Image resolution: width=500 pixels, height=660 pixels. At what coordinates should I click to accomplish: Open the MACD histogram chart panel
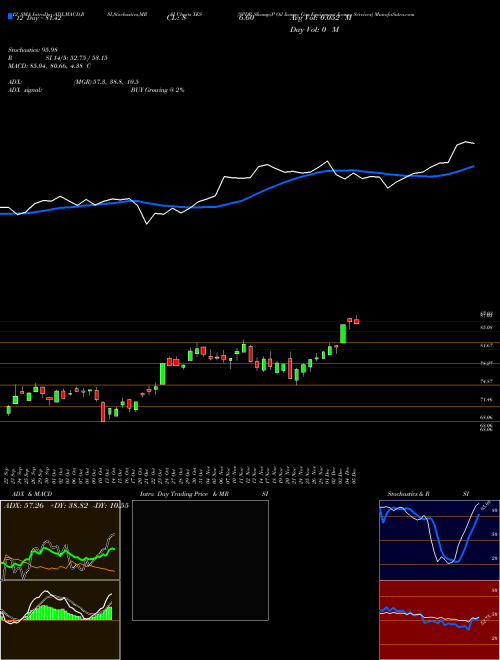[x=60, y=620]
